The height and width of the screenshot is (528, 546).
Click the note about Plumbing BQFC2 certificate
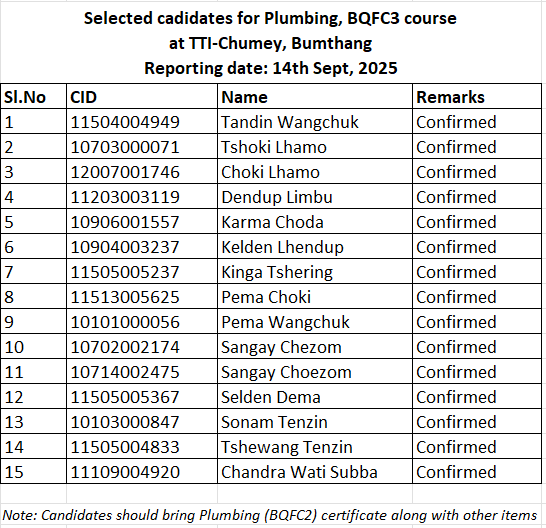(x=270, y=515)
